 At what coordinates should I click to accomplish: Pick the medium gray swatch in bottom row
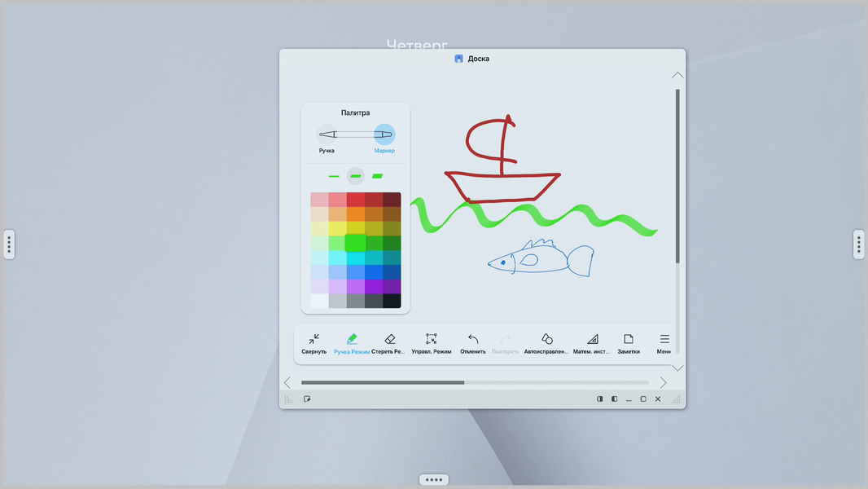pyautogui.click(x=355, y=301)
